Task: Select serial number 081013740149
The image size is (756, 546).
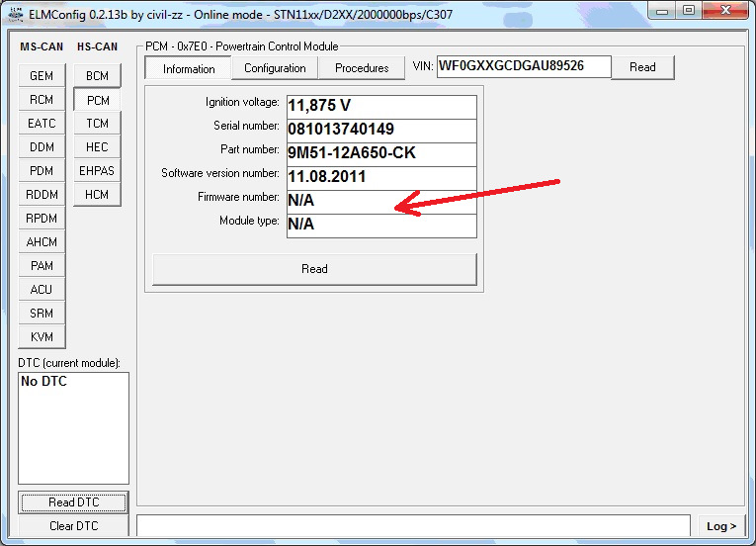Action: click(381, 131)
